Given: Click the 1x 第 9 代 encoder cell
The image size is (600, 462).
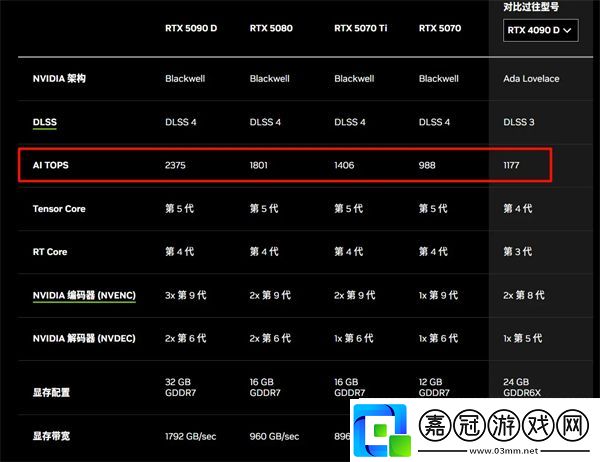Looking at the screenshot, I should (438, 295).
